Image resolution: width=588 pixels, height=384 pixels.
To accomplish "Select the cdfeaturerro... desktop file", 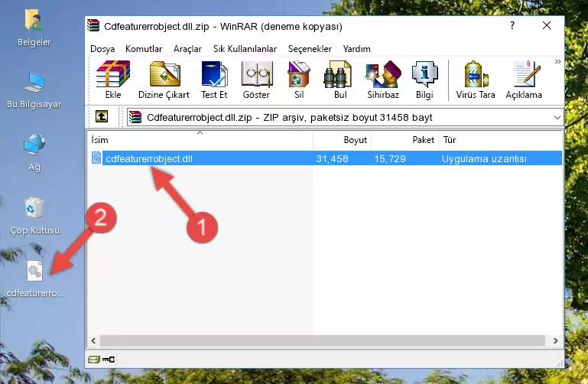I will point(35,279).
